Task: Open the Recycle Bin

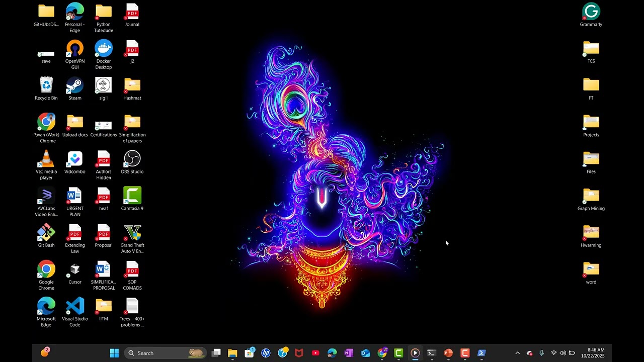Action: [x=46, y=85]
